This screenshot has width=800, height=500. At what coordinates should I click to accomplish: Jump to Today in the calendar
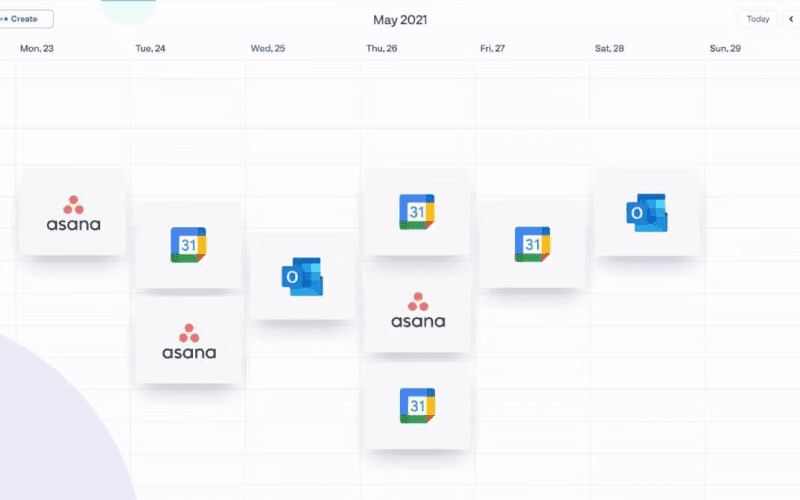click(x=758, y=19)
